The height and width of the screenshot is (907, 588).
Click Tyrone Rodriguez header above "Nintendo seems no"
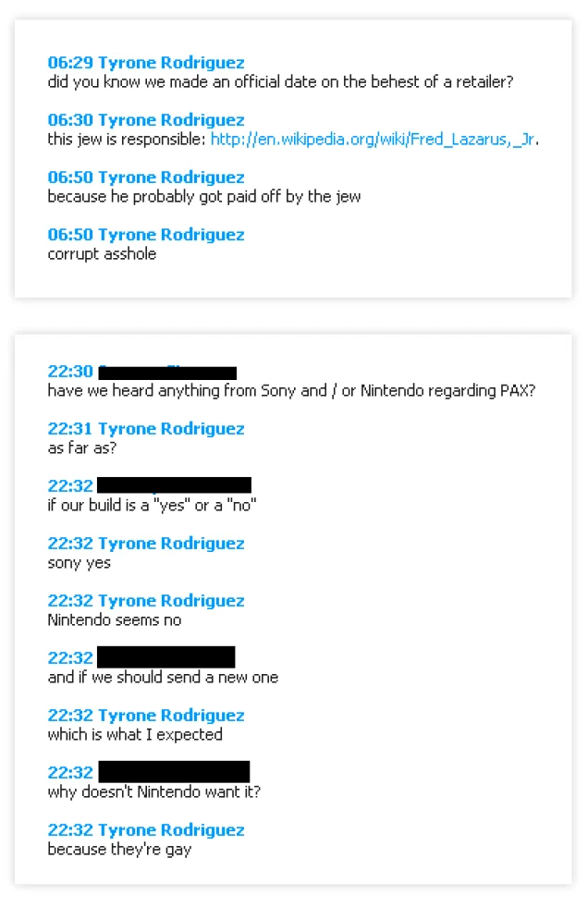[146, 600]
